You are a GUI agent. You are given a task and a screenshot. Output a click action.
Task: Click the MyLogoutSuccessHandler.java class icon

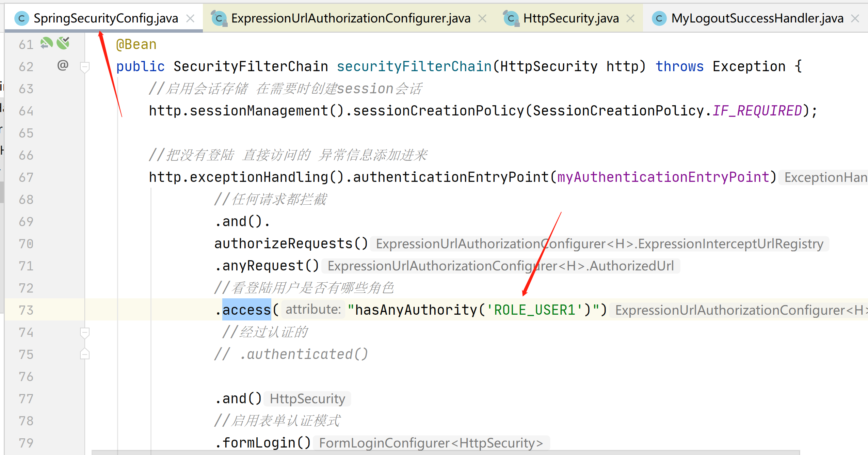tap(659, 18)
